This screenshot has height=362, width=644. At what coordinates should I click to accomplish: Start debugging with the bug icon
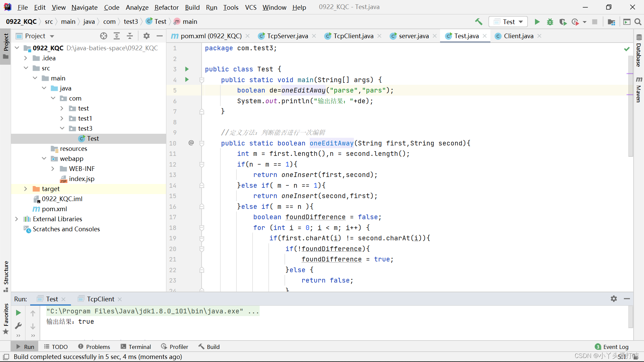click(550, 22)
